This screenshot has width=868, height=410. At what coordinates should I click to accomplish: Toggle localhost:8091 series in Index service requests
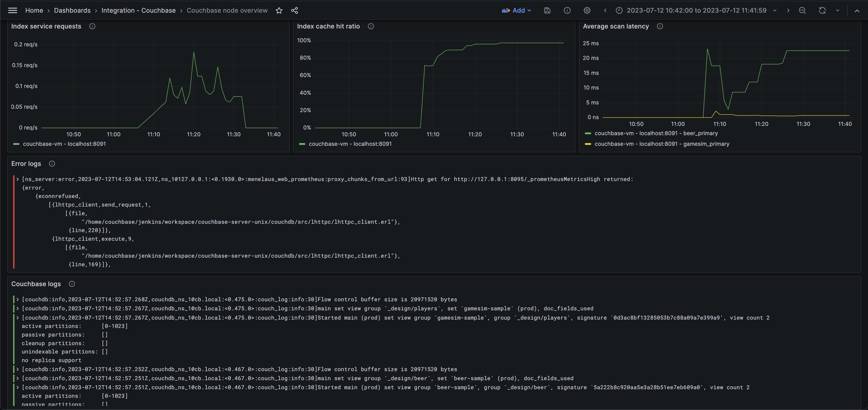pos(64,144)
